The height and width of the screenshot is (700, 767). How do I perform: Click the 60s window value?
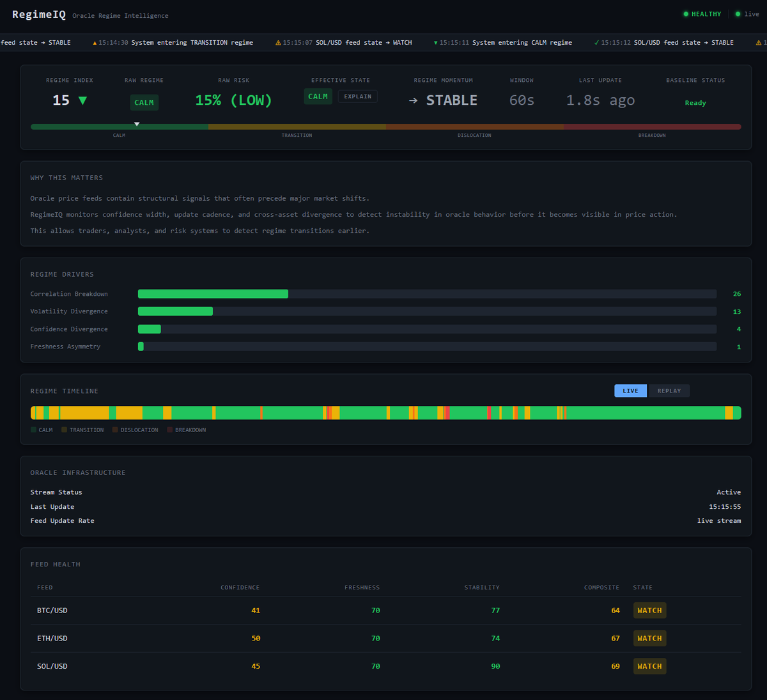pos(522,100)
